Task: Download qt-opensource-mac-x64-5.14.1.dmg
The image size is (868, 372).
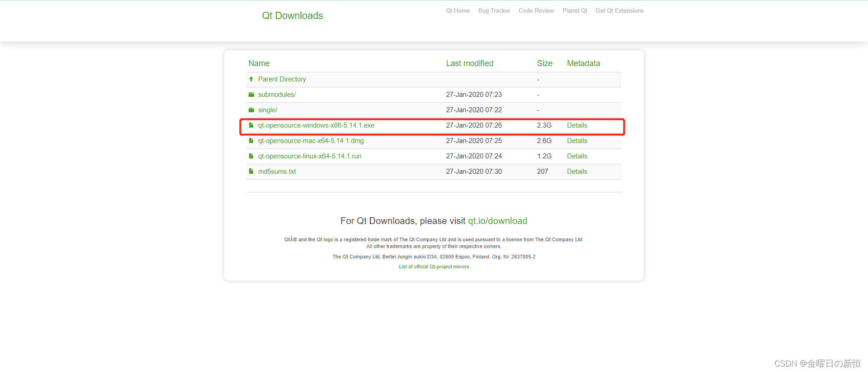Action: [311, 141]
